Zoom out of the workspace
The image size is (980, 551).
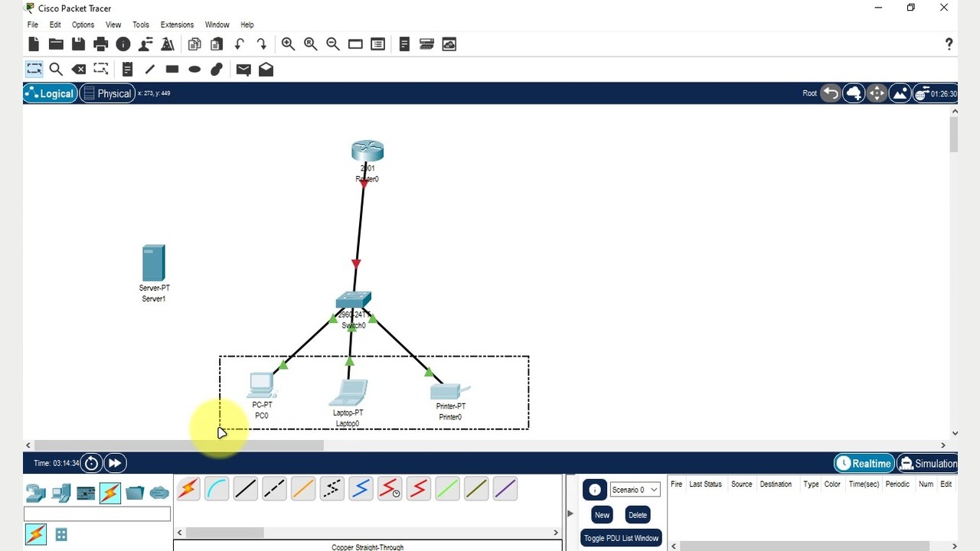(333, 44)
